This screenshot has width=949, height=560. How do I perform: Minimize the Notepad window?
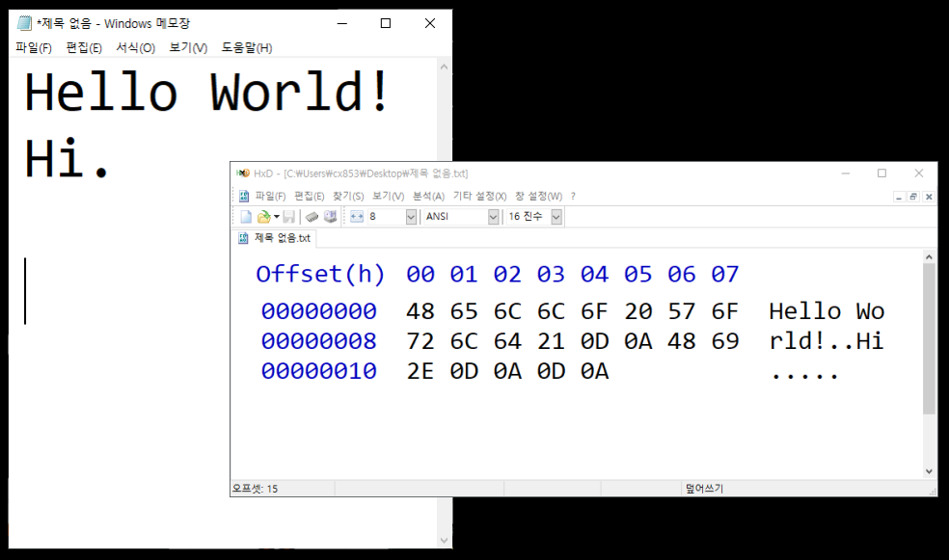[x=342, y=23]
